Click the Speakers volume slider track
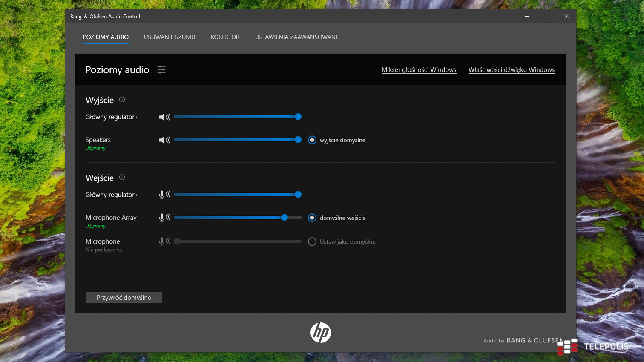 click(x=234, y=140)
